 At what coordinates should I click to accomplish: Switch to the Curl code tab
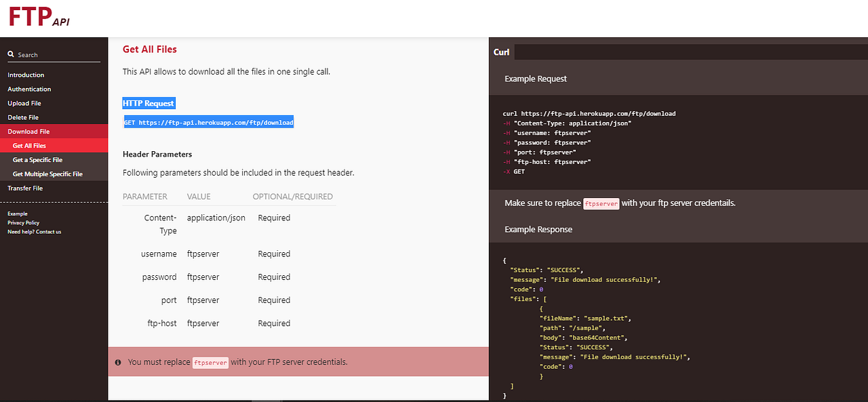(x=502, y=52)
